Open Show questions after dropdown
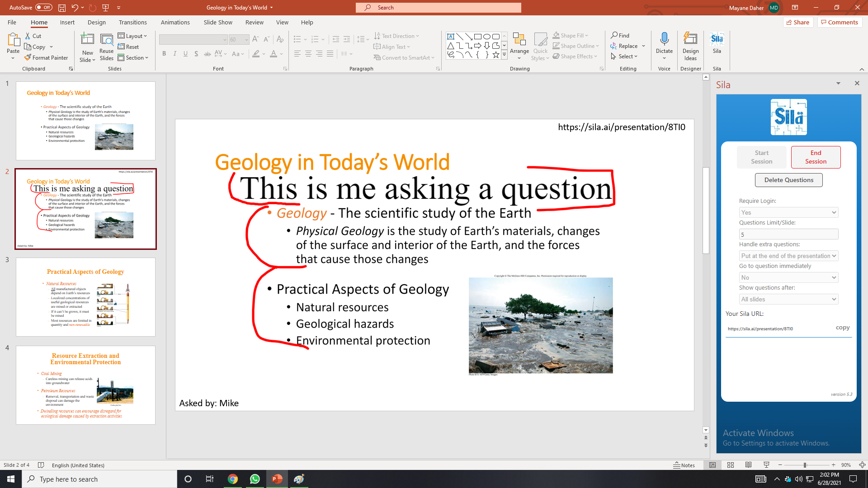868x488 pixels. pyautogui.click(x=788, y=299)
